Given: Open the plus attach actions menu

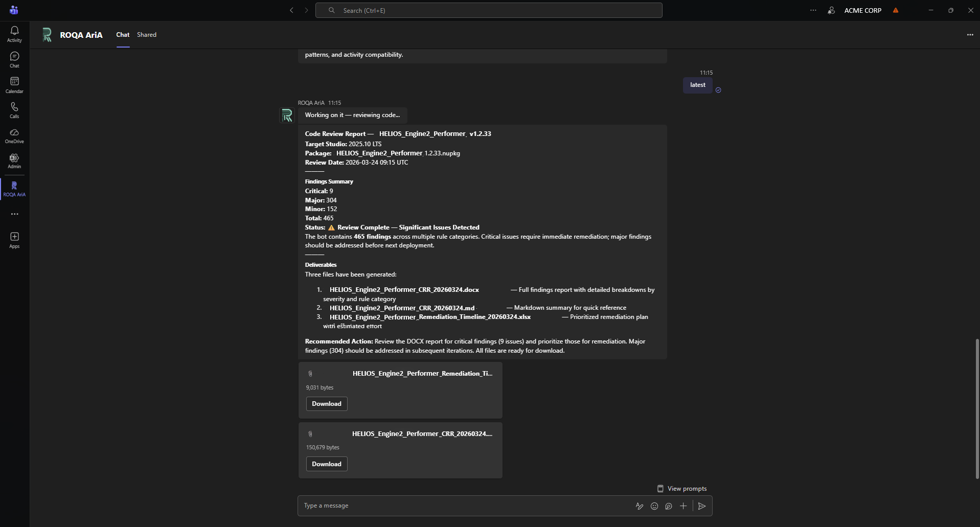Looking at the screenshot, I should pyautogui.click(x=683, y=506).
